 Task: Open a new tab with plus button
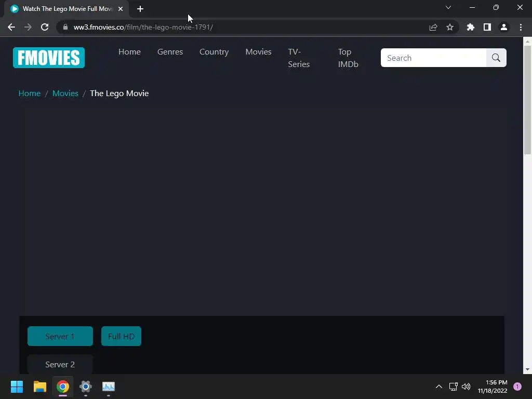point(140,9)
